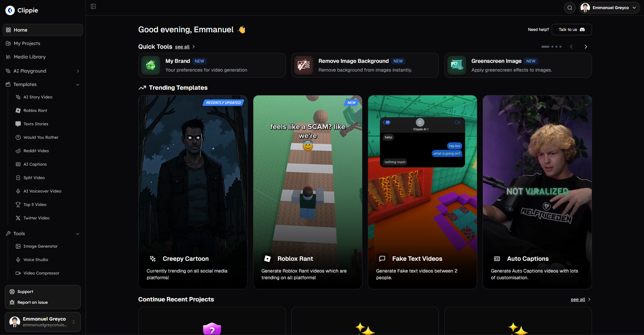Click the Texts Stories chat bubble icon
644x335 pixels.
click(x=18, y=124)
